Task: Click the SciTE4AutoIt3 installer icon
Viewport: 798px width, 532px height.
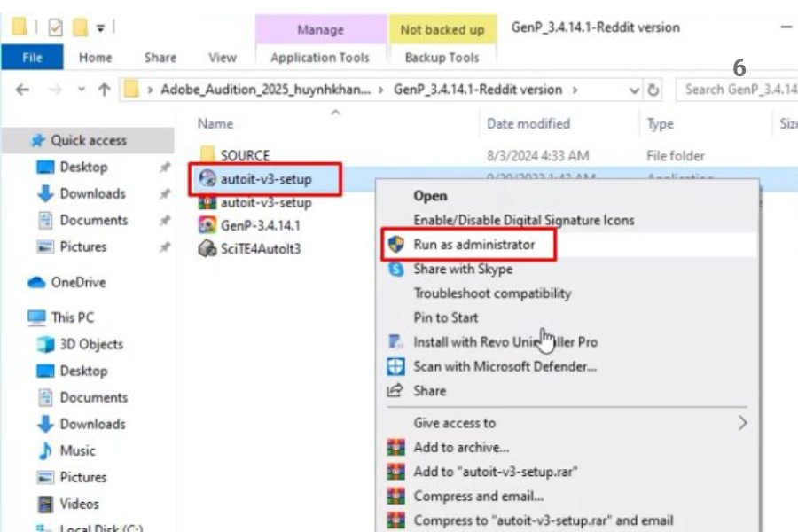Action: pyautogui.click(x=207, y=249)
